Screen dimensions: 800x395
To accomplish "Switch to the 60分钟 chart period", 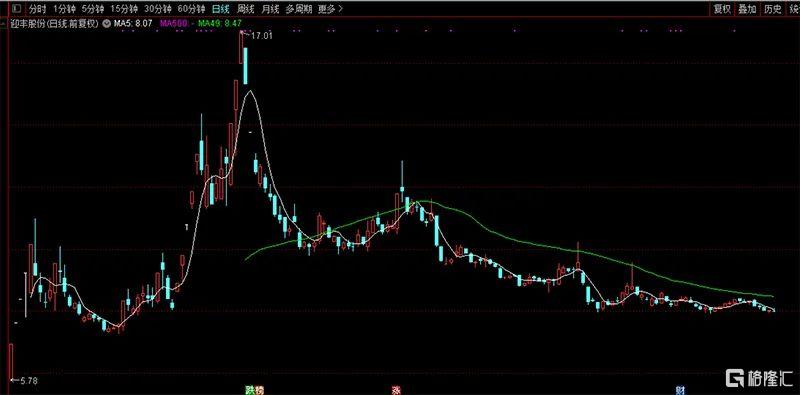I will coord(191,9).
